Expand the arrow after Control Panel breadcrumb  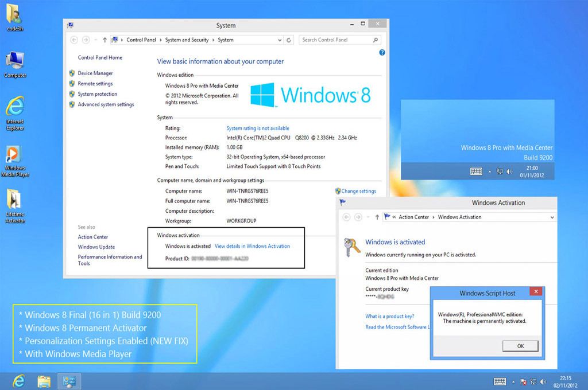(x=161, y=40)
